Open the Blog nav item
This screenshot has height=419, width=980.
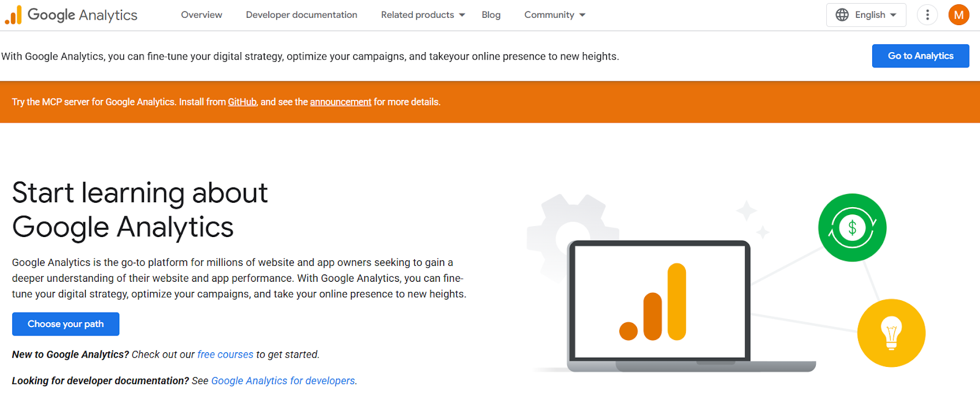click(491, 15)
